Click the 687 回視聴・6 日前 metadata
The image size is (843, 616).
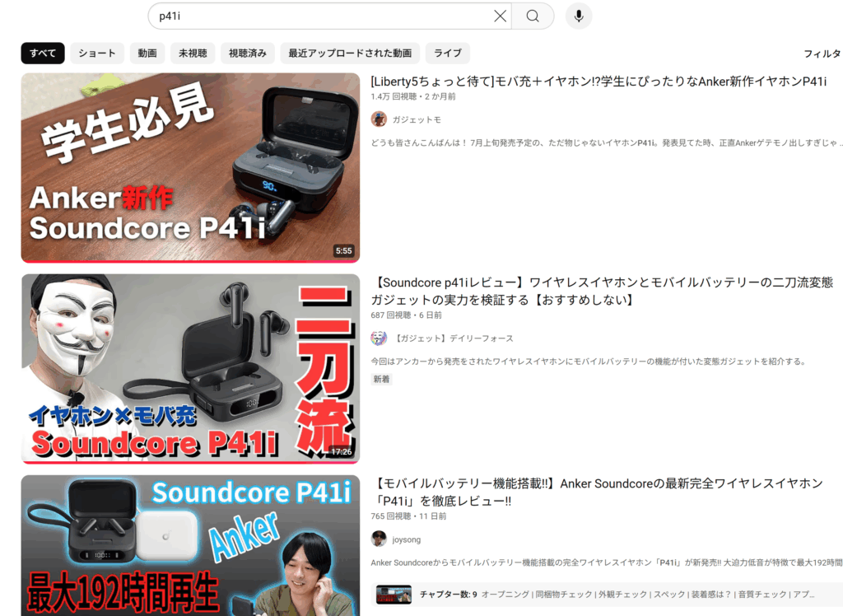[406, 315]
